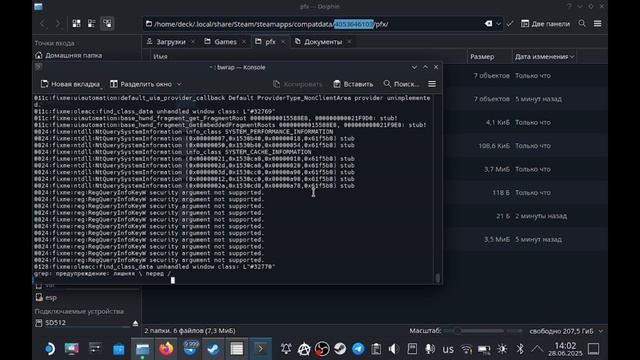
Task: Sort by Дата изменения column
Action: [x=544, y=57]
